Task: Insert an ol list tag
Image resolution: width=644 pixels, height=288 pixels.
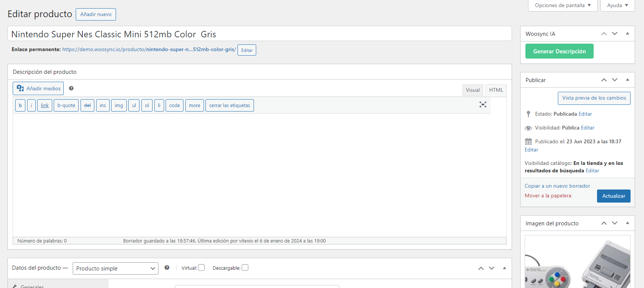Action: 147,105
